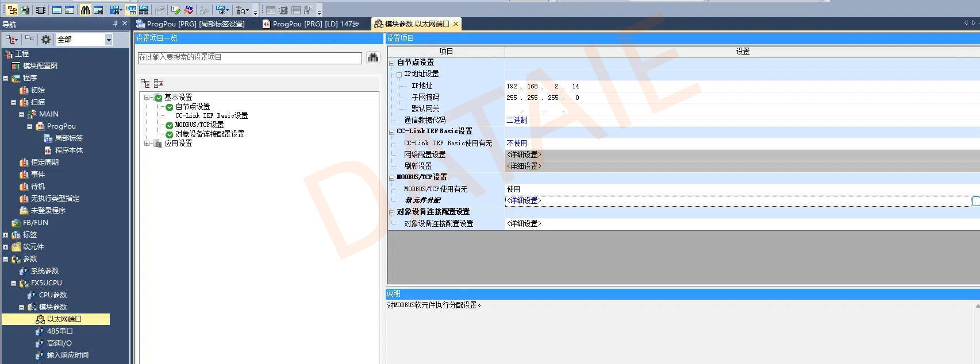Toggle the navigation tree window toolbar icon
Viewport: 980px width, 364px height.
[x=12, y=10]
